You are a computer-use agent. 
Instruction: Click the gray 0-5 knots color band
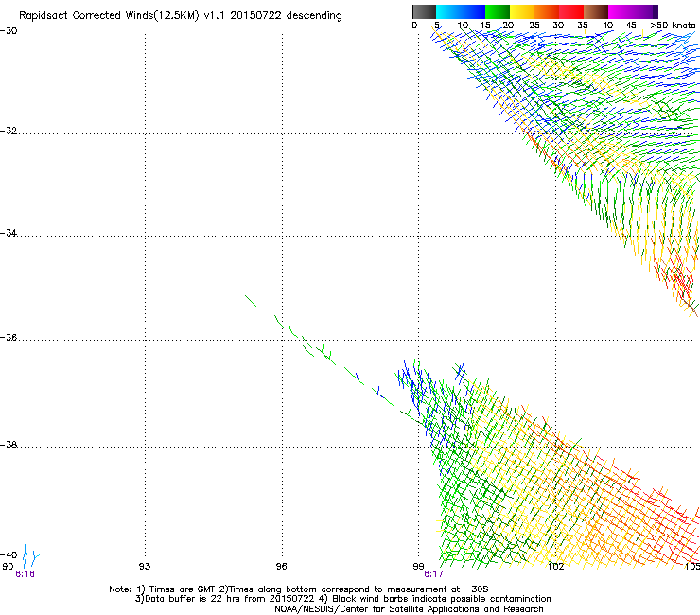[x=424, y=11]
